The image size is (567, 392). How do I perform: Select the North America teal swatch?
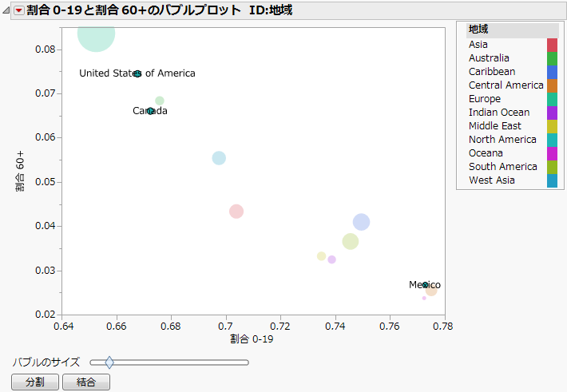pos(552,140)
